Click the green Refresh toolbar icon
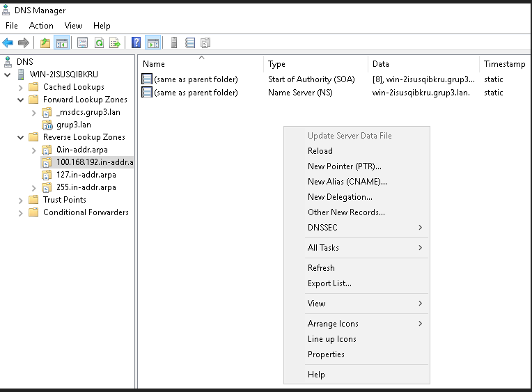Screen dimensions: 532x392 coord(99,42)
